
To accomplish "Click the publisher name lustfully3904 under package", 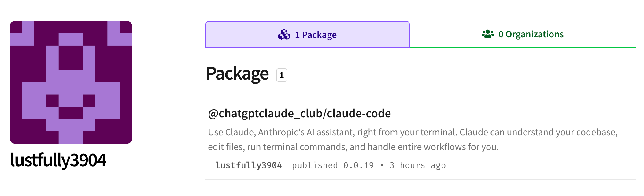I will [248, 165].
